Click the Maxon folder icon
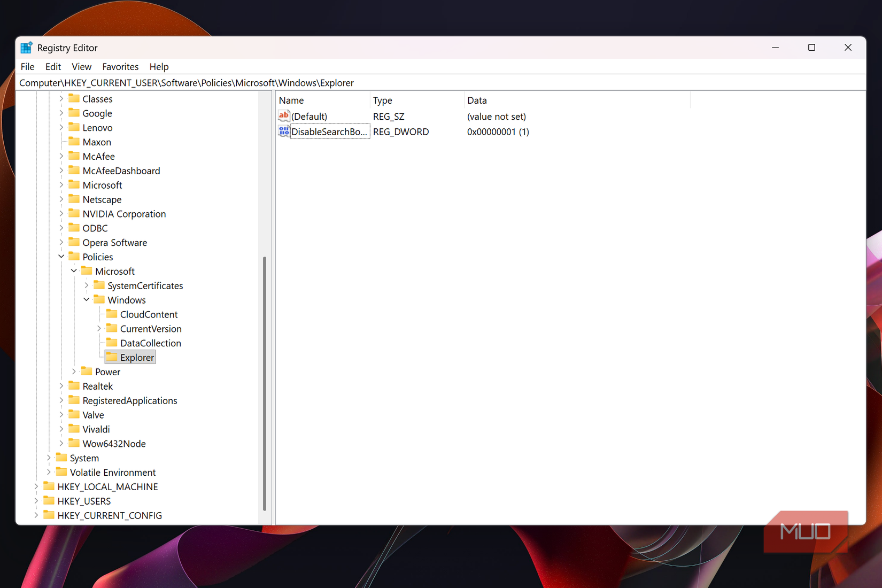 tap(74, 142)
